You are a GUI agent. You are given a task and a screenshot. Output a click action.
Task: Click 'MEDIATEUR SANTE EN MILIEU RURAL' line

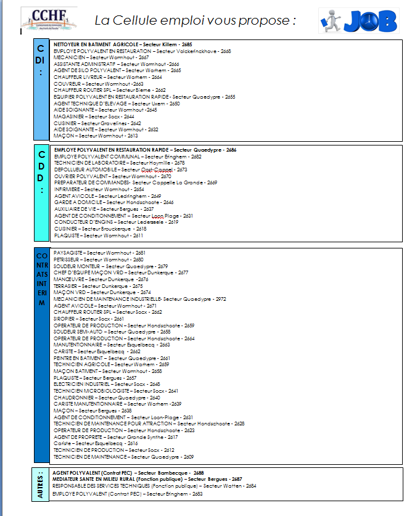click(x=147, y=480)
